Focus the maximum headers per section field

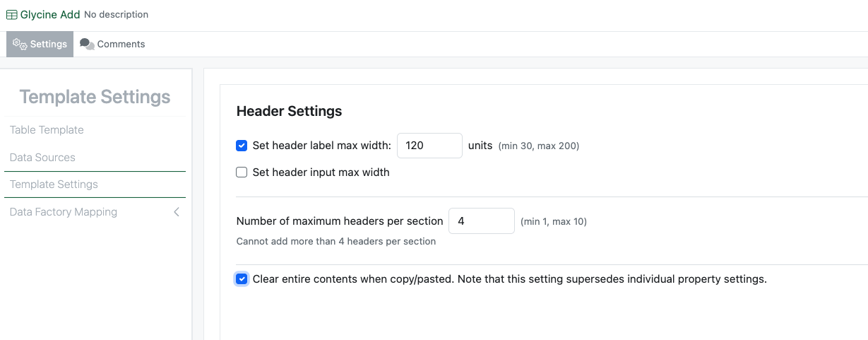click(x=482, y=221)
